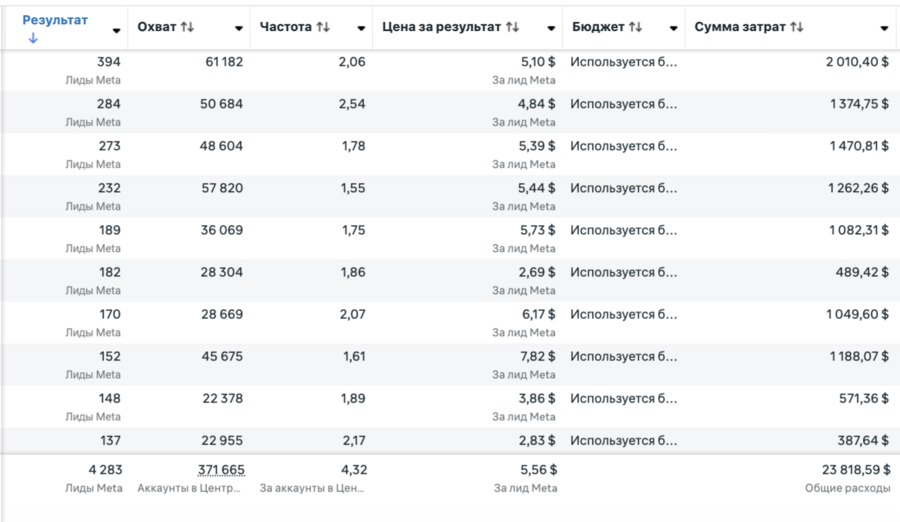Select the Результат column header label
The image size is (900, 522).
[x=55, y=20]
